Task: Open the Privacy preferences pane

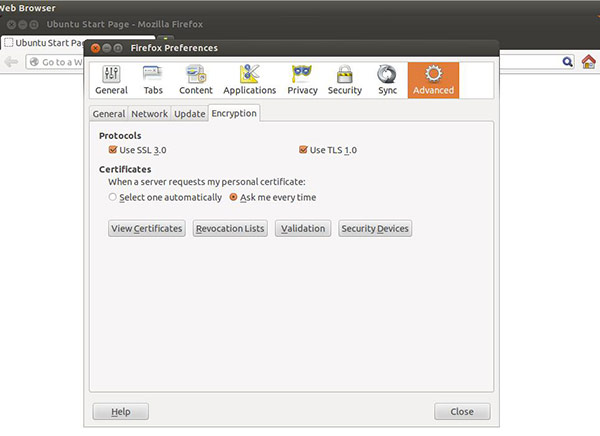Action: (x=302, y=80)
